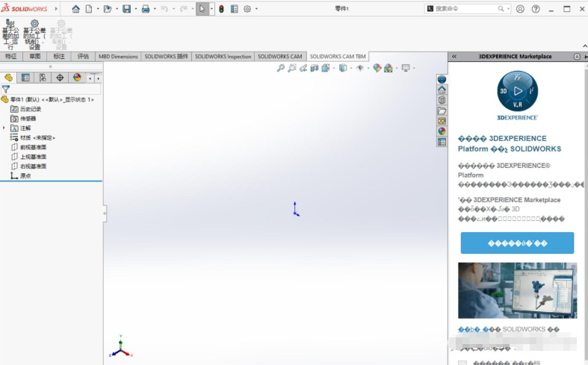Open Custom Properties icon in task pane
The height and width of the screenshot is (365, 588).
442,142
